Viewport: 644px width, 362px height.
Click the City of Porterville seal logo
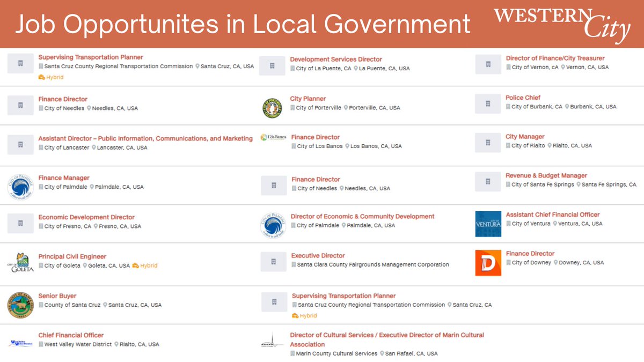[272, 108]
